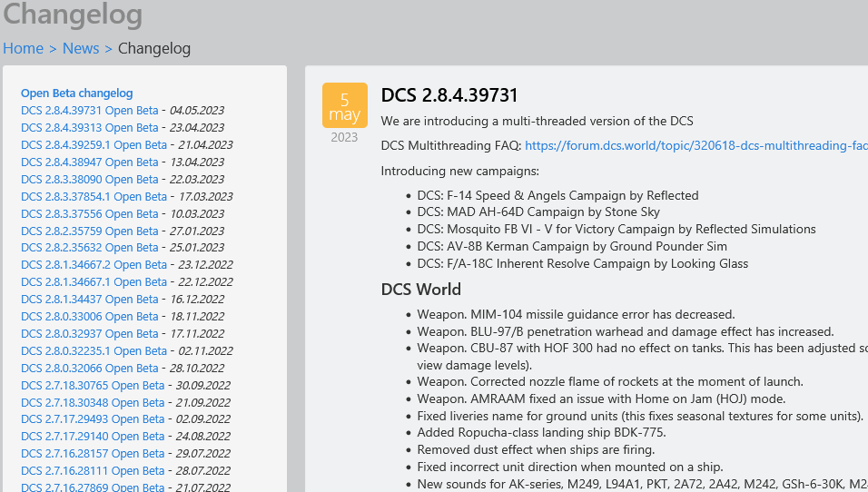Click the 23.12.2022 date in sidebar
The height and width of the screenshot is (492, 868).
205,264
